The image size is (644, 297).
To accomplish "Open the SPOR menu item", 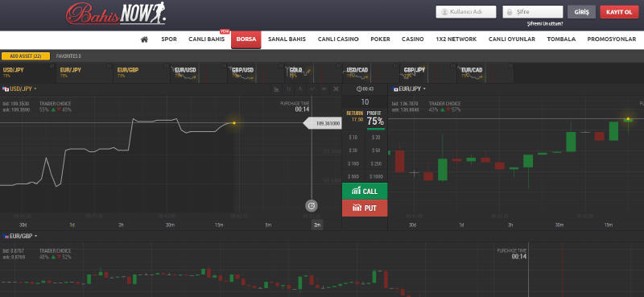I will [169, 39].
